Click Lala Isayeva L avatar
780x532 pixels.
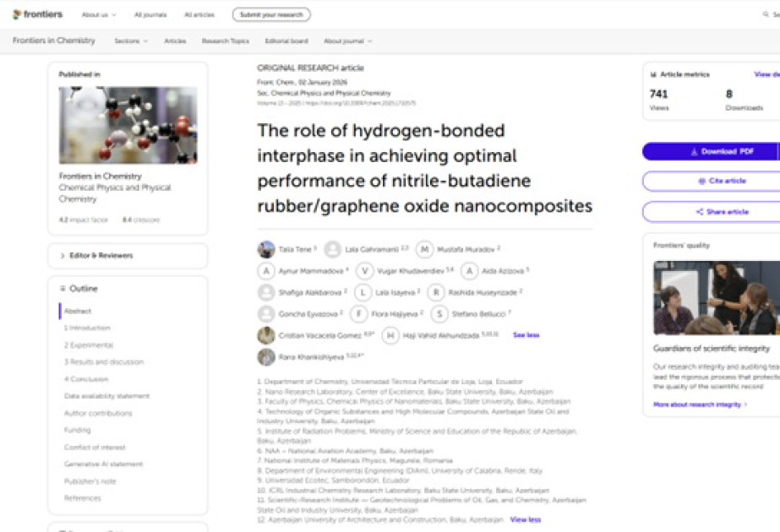pos(363,292)
